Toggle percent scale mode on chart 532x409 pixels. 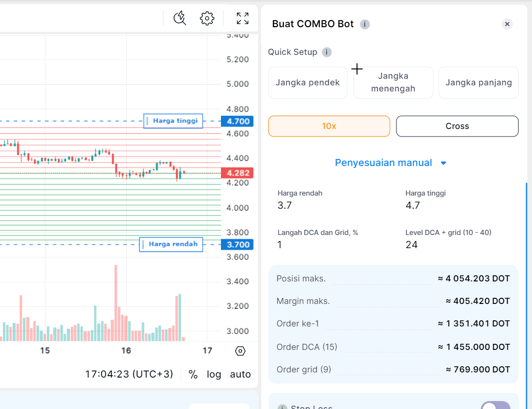point(193,374)
